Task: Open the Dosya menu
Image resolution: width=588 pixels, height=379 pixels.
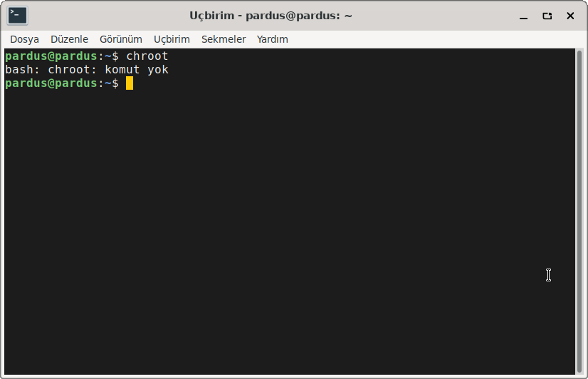Action: 24,39
